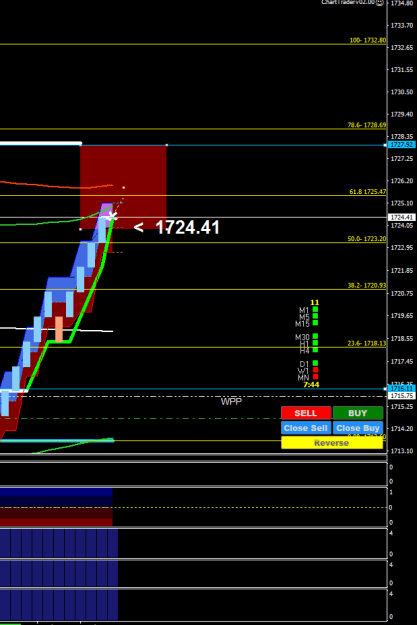Click the 23.6- 1718.13 Fibonacci label

[367, 343]
